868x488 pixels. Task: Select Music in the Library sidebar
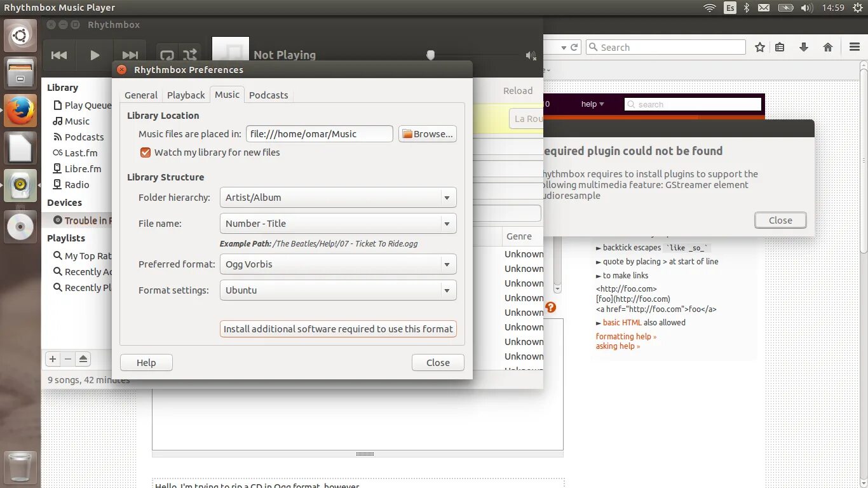71,121
